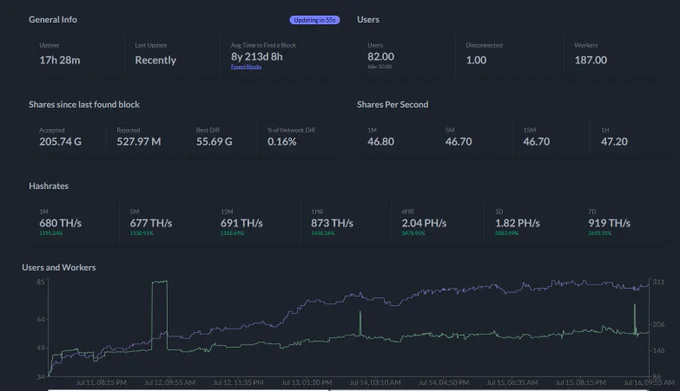The width and height of the screenshot is (680, 391).
Task: Select the right axis label 311
Action: (x=658, y=282)
